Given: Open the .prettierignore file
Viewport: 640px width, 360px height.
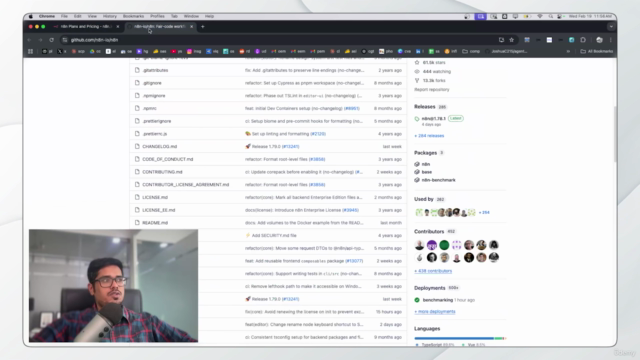Looking at the screenshot, I should coord(157,121).
